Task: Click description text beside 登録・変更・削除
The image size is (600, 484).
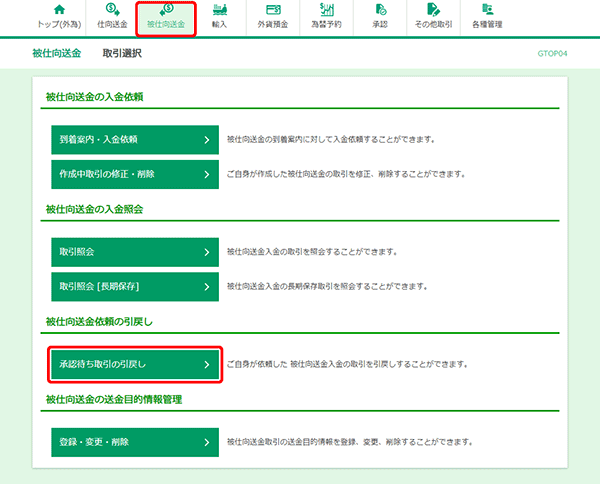Action: click(x=350, y=442)
